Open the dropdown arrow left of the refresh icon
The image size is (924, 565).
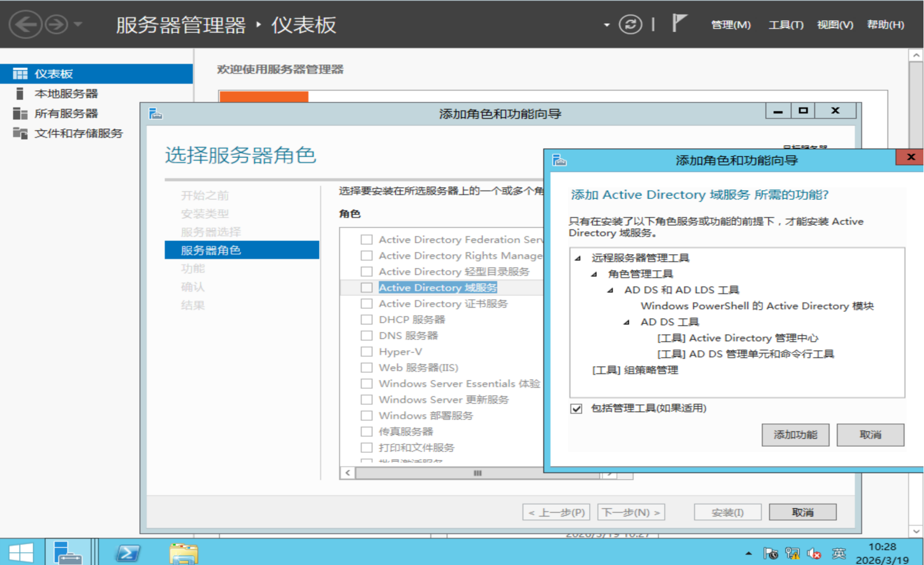(606, 25)
